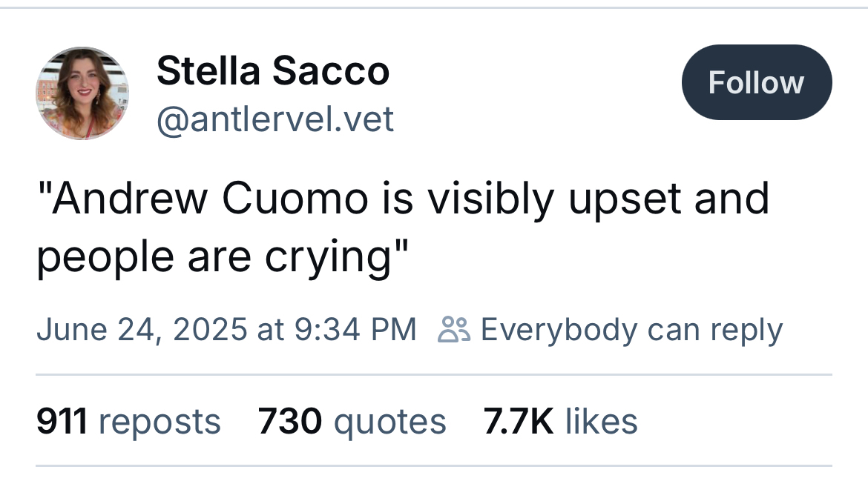The image size is (868, 481).
Task: Open the "Everybody can reply" setting text
Action: [631, 329]
